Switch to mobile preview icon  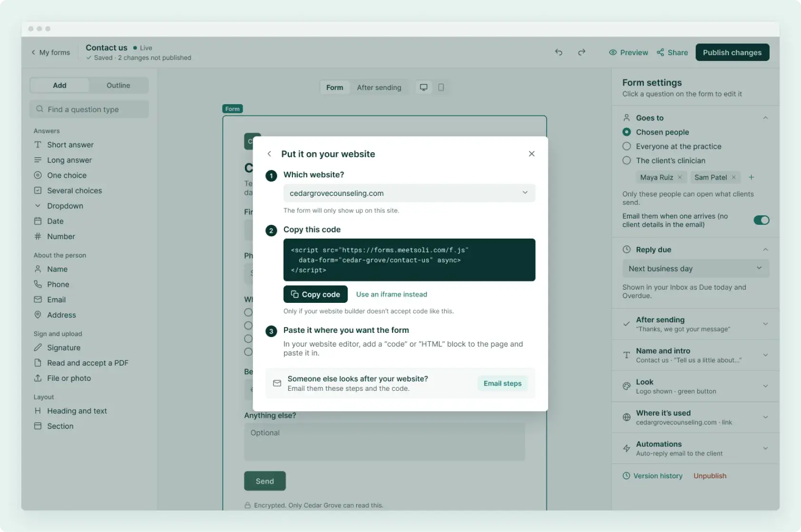[441, 87]
